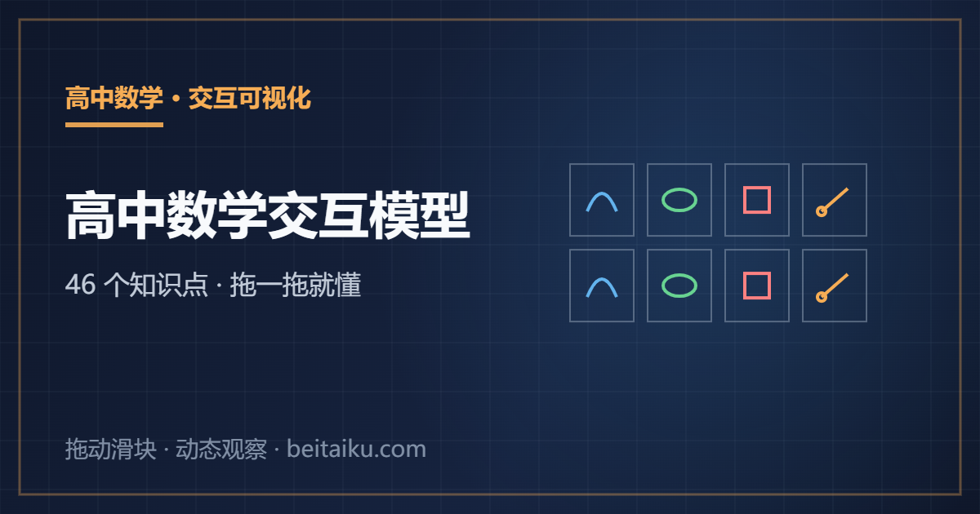Click the beitaiku.com link text
The image size is (980, 514).
tap(356, 449)
